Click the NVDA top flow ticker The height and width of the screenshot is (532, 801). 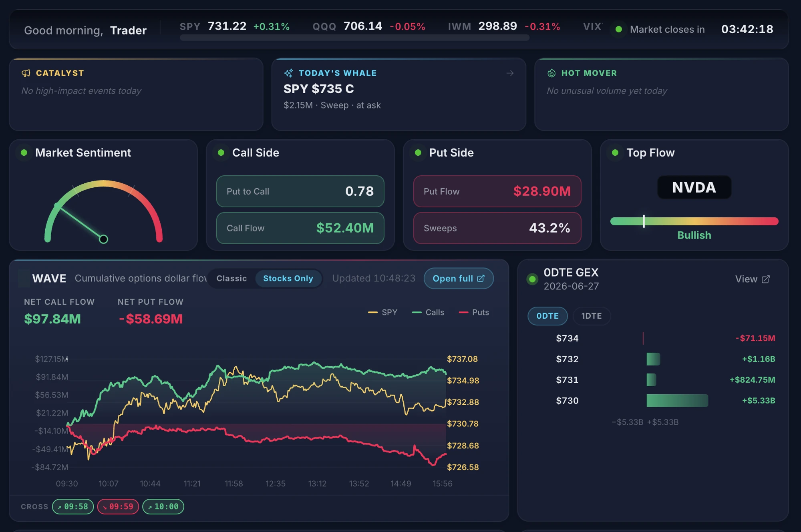pyautogui.click(x=694, y=187)
